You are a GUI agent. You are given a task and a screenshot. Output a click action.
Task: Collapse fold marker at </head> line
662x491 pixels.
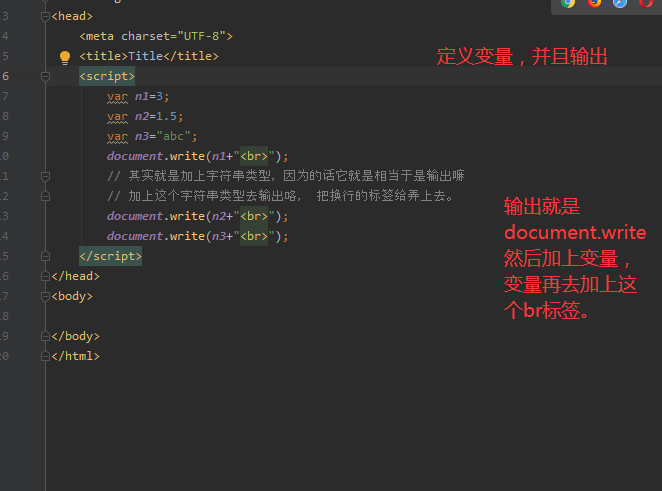(45, 276)
